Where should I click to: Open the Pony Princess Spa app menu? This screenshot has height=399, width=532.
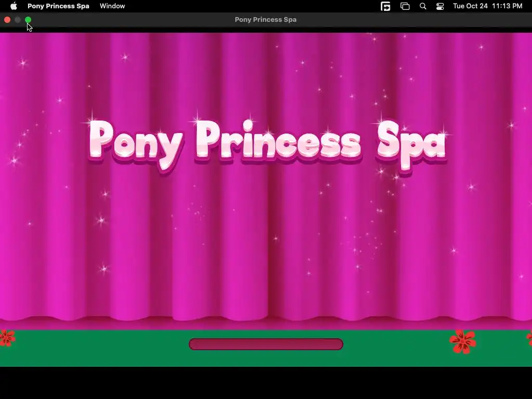58,6
